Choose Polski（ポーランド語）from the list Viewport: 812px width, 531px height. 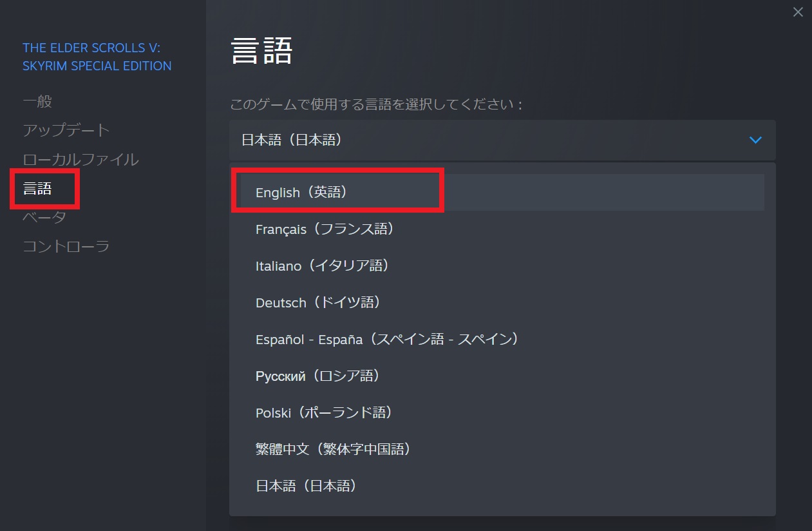502,412
